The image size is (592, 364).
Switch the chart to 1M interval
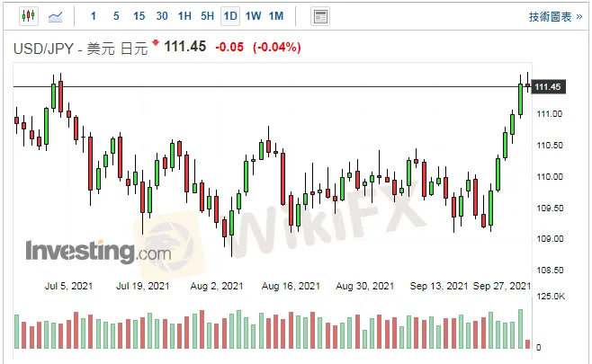(x=276, y=16)
